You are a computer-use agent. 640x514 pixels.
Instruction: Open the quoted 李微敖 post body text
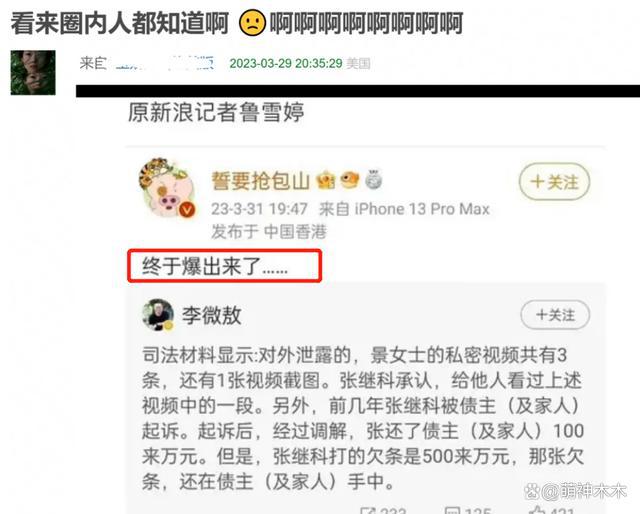point(363,418)
